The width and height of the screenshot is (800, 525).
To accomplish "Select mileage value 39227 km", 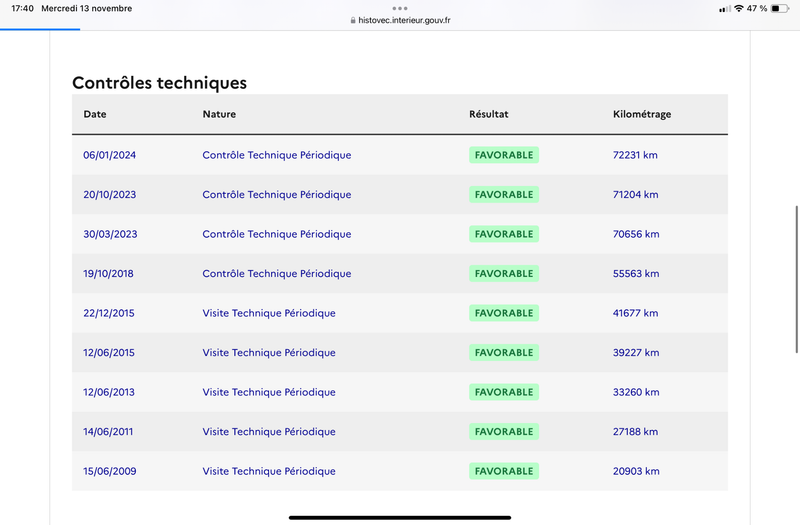I will (x=636, y=353).
